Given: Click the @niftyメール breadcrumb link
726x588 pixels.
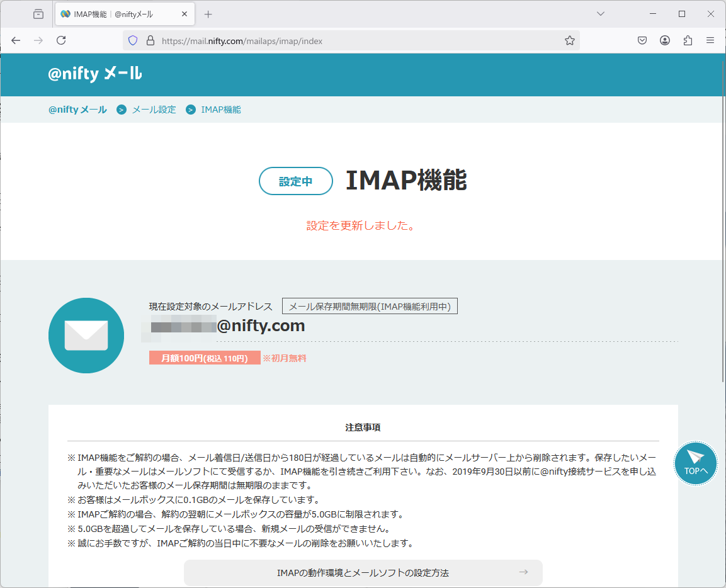Looking at the screenshot, I should click(77, 110).
